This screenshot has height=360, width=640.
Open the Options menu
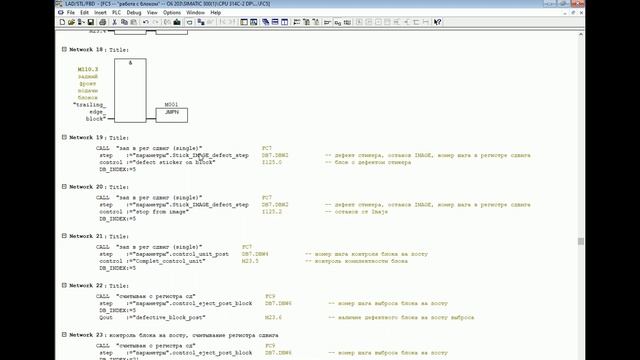(x=172, y=13)
